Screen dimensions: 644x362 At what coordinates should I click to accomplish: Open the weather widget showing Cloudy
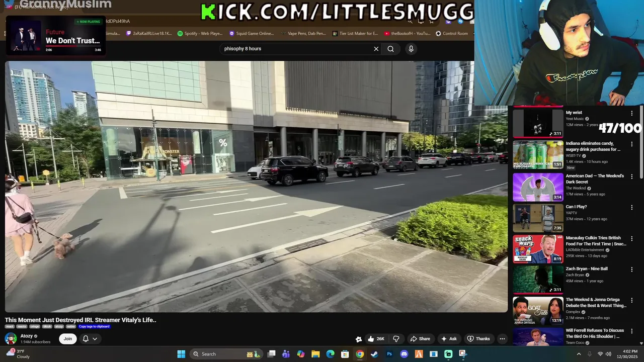pyautogui.click(x=18, y=354)
